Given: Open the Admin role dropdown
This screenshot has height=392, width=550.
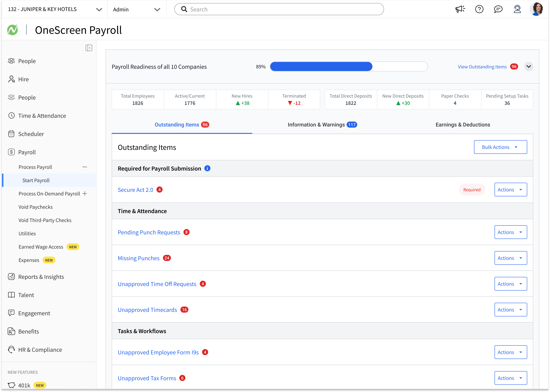Looking at the screenshot, I should point(137,9).
